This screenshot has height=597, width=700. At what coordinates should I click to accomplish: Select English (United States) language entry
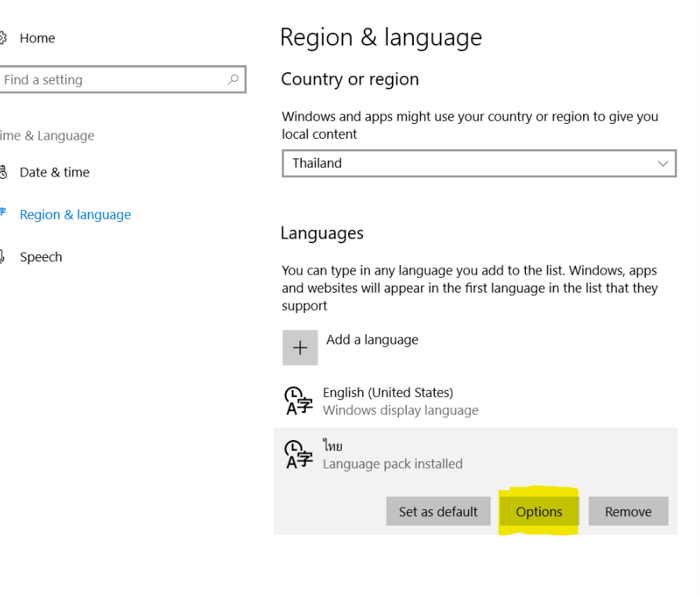(x=476, y=401)
